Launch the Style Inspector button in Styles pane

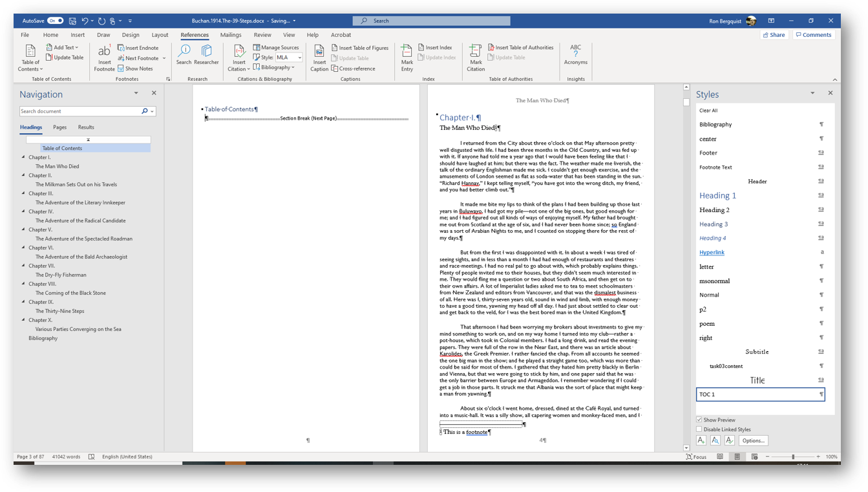[715, 440]
